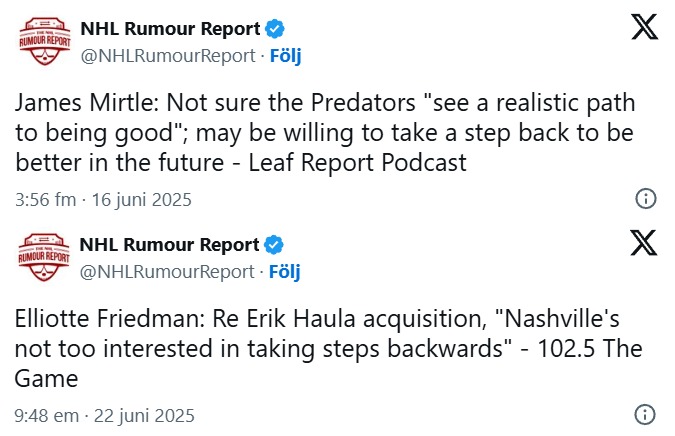Click the info icon beside 22 juni 2025
The image size is (675, 436).
tap(645, 414)
